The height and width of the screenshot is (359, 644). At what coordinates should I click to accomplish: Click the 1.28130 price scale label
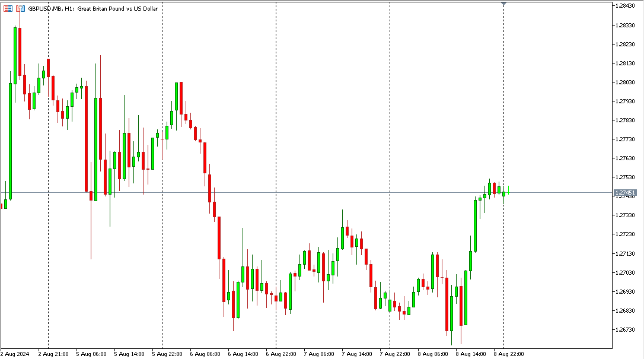(x=625, y=63)
